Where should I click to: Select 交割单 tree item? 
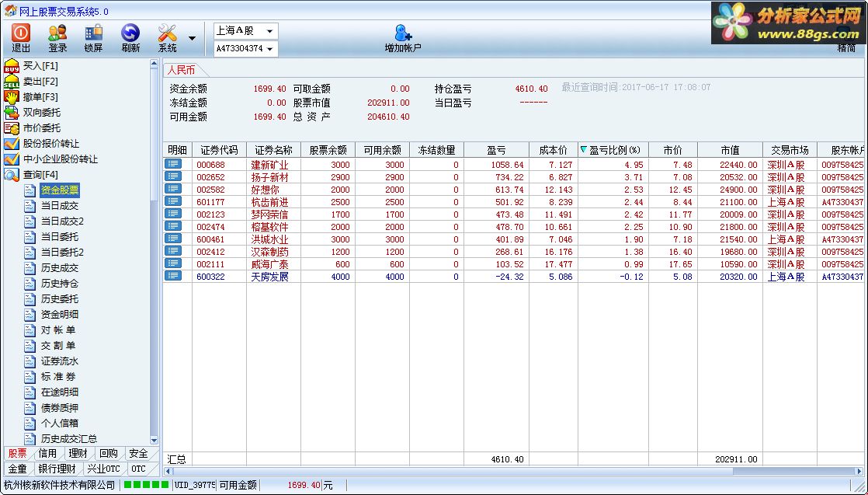click(58, 345)
